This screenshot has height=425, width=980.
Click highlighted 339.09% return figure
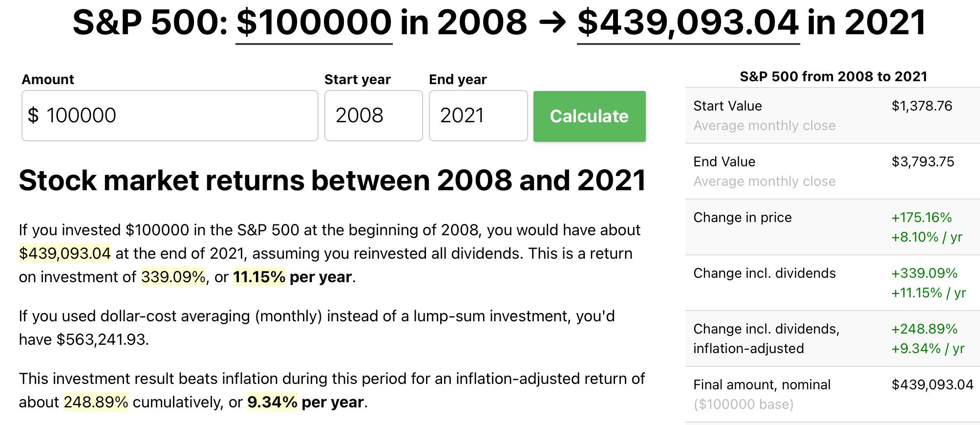click(173, 277)
